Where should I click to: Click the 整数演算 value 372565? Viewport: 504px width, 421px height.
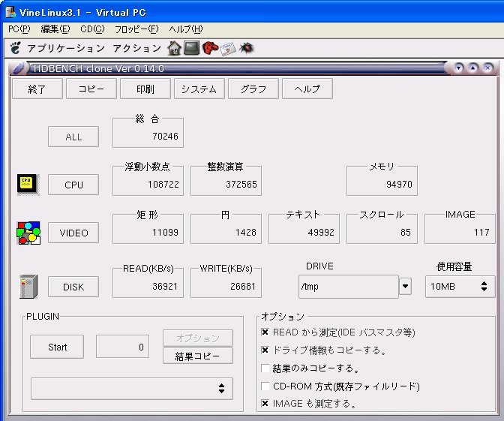coord(241,185)
